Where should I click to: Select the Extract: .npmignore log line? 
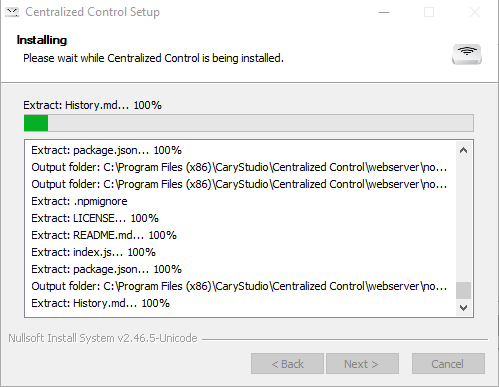coord(79,201)
